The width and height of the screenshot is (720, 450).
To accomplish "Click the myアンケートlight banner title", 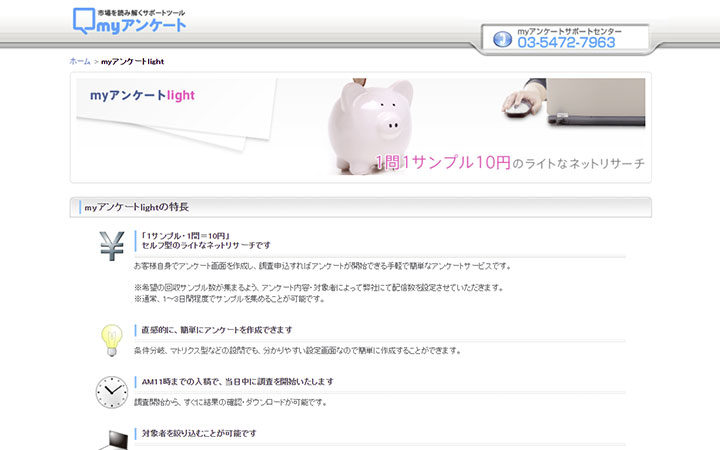I will coord(142,95).
